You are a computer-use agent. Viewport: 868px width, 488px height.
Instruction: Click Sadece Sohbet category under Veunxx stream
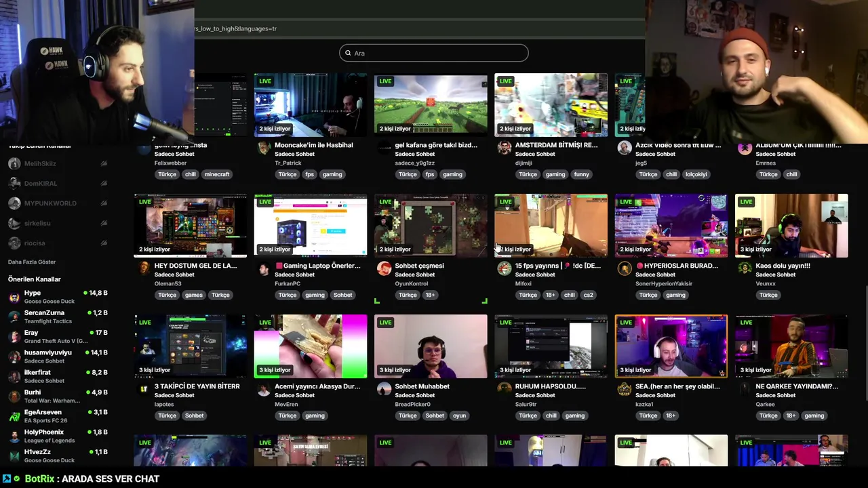click(775, 274)
